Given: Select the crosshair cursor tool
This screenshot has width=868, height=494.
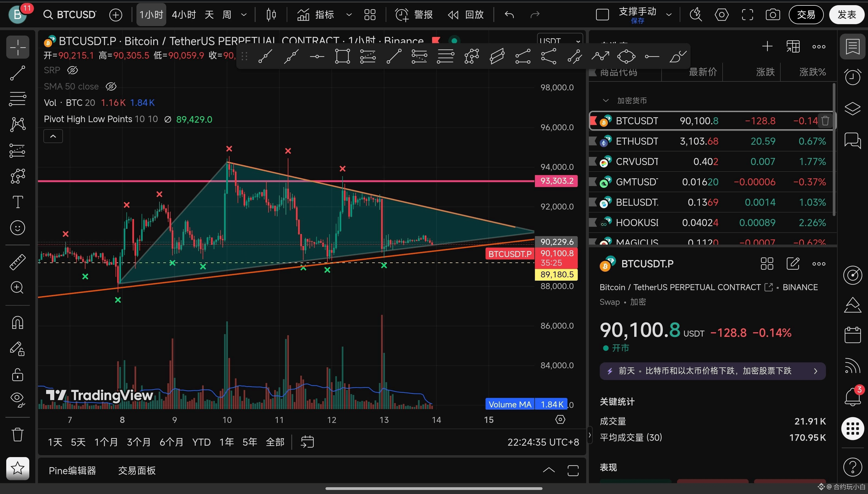Looking at the screenshot, I should point(18,47).
